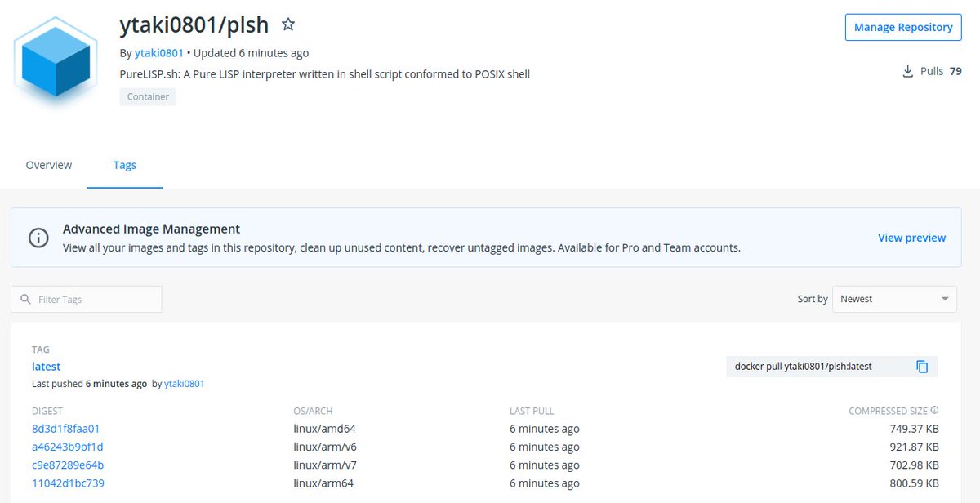Image resolution: width=980 pixels, height=503 pixels.
Task: Click the Container label badge
Action: tap(148, 96)
